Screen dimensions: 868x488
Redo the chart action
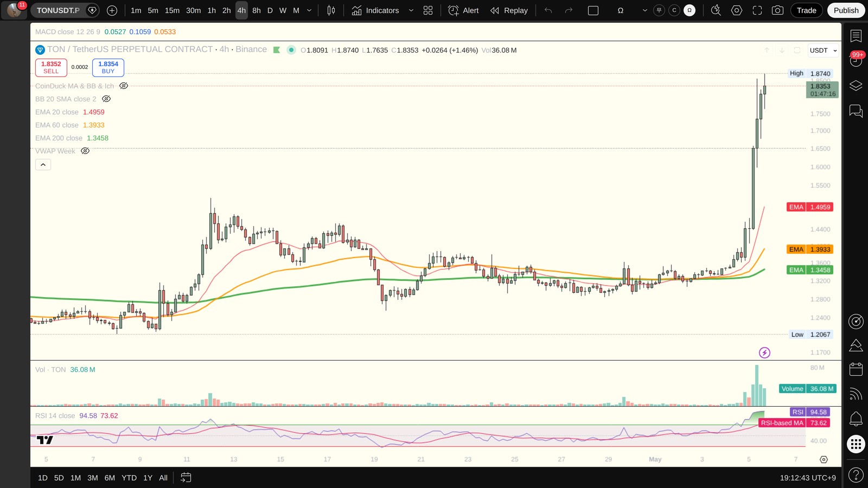pyautogui.click(x=569, y=10)
